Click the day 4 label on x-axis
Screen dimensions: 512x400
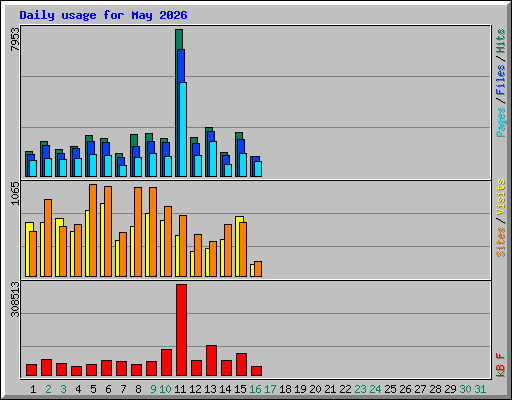(x=78, y=389)
